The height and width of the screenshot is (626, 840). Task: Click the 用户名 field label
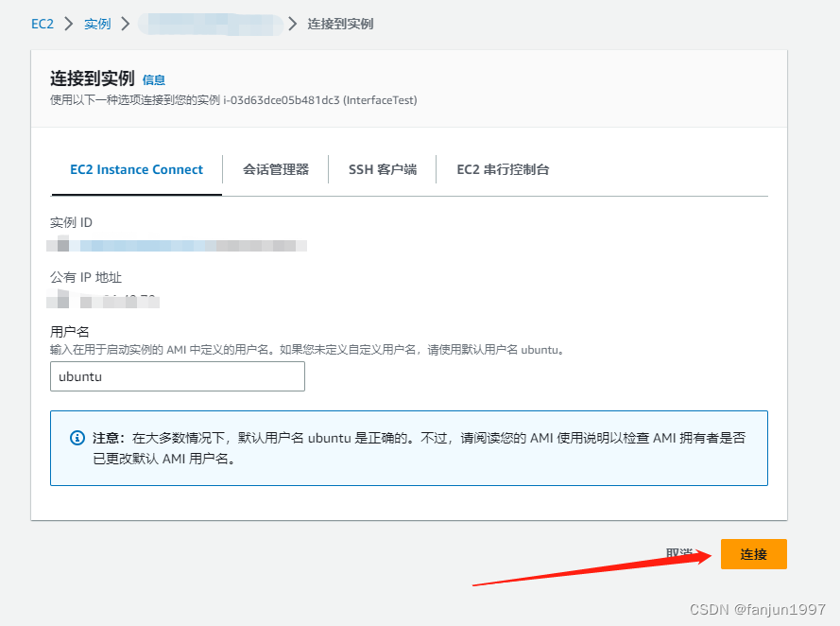point(70,332)
